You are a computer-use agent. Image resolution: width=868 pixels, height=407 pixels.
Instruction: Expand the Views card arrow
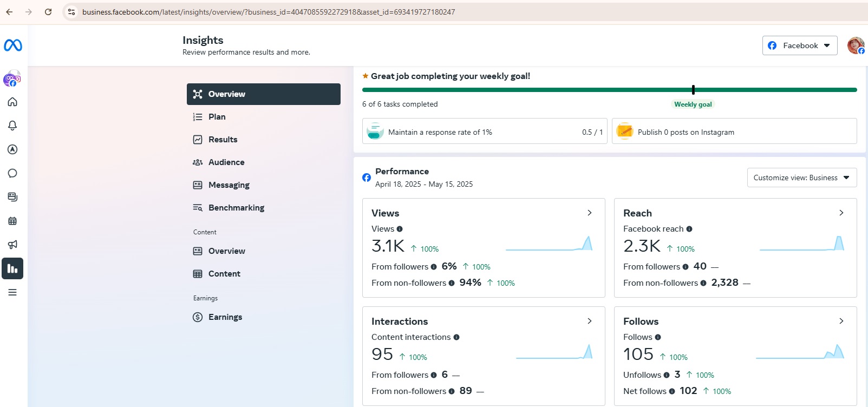tap(590, 213)
